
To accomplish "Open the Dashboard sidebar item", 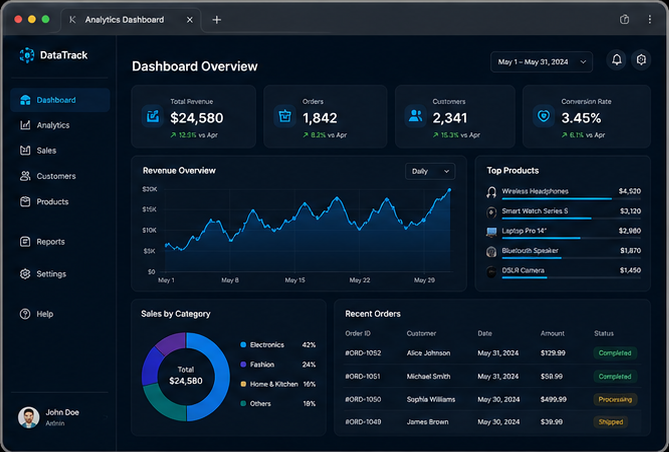I will point(60,100).
